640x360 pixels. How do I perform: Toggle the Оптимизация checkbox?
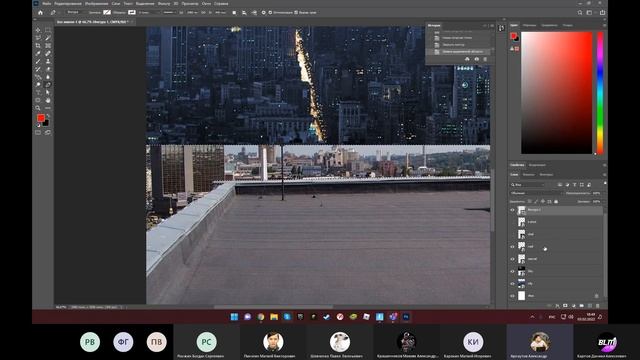click(270, 13)
